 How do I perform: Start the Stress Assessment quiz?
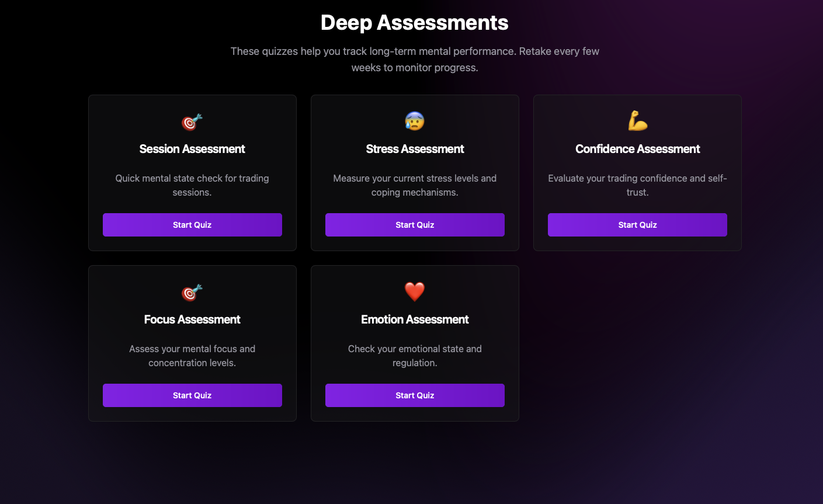tap(415, 225)
